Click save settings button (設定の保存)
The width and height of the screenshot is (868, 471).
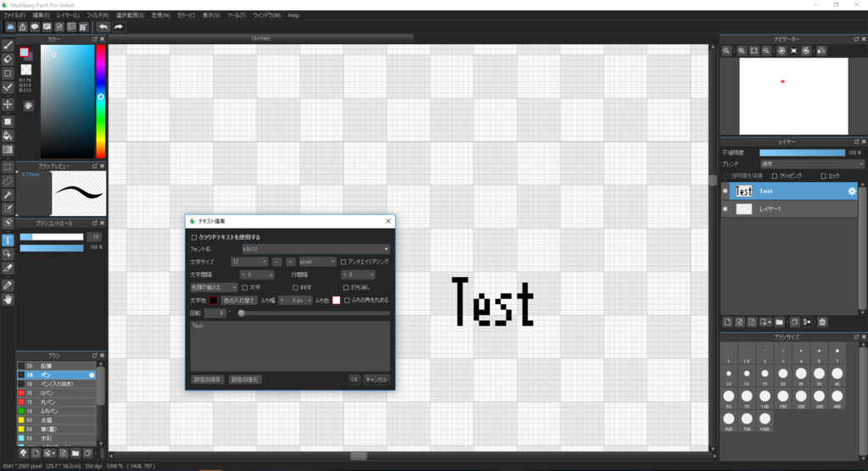pos(207,380)
